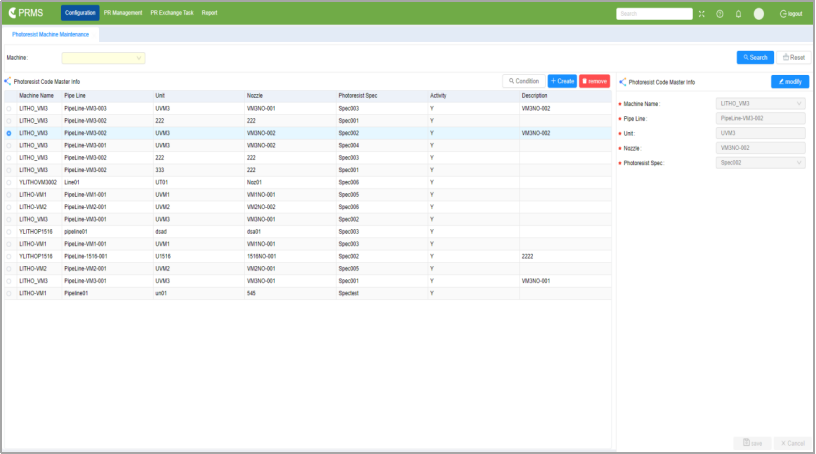Click the modify button
The width and height of the screenshot is (816, 454).
coord(790,82)
